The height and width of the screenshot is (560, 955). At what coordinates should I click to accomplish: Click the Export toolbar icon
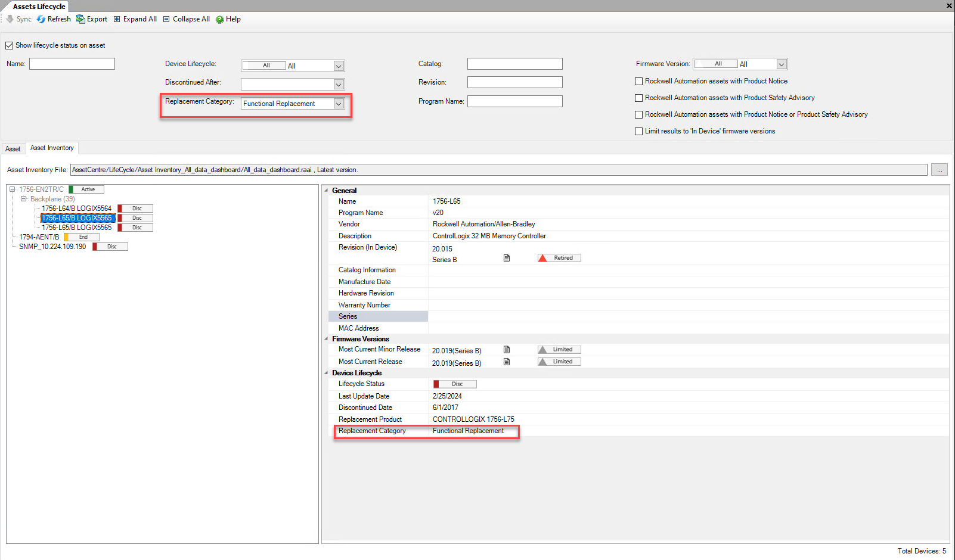point(80,19)
